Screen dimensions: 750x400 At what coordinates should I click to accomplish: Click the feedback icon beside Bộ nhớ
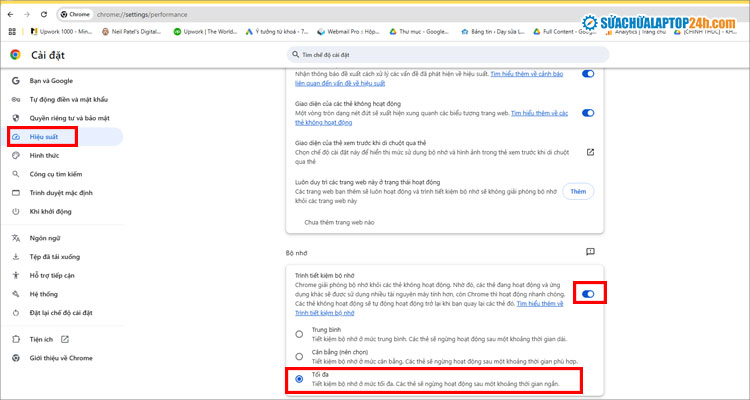pyautogui.click(x=589, y=252)
